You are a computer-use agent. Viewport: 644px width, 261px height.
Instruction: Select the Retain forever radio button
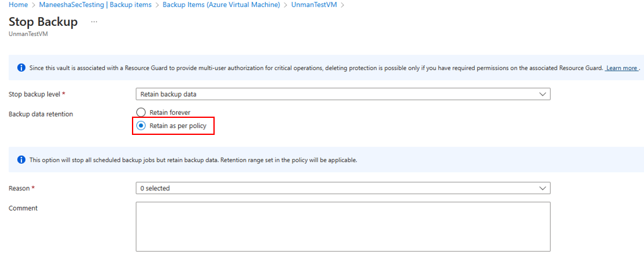[x=141, y=112]
